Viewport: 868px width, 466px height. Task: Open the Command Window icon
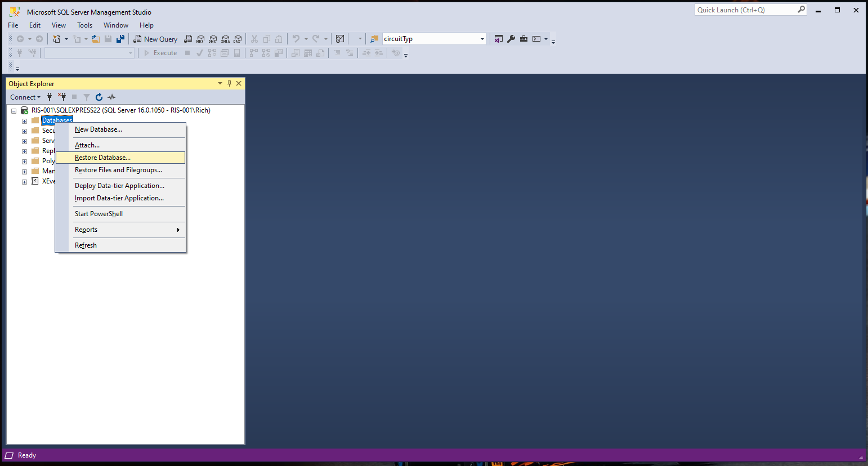[536, 39]
